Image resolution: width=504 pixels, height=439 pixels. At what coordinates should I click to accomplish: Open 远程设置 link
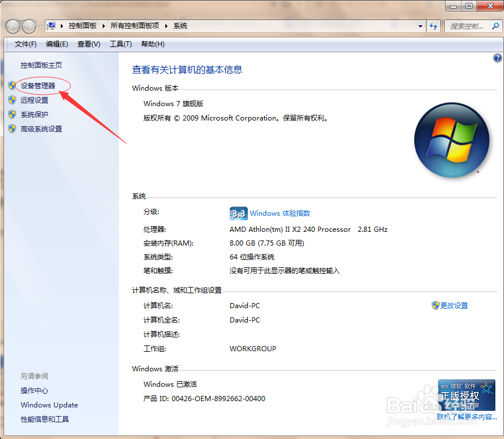pos(34,100)
